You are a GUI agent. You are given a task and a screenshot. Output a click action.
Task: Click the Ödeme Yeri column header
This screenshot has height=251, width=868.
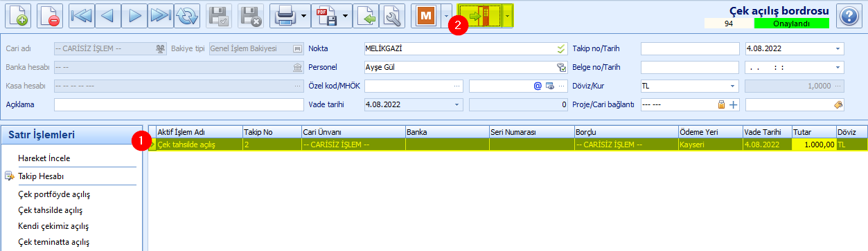pos(710,131)
